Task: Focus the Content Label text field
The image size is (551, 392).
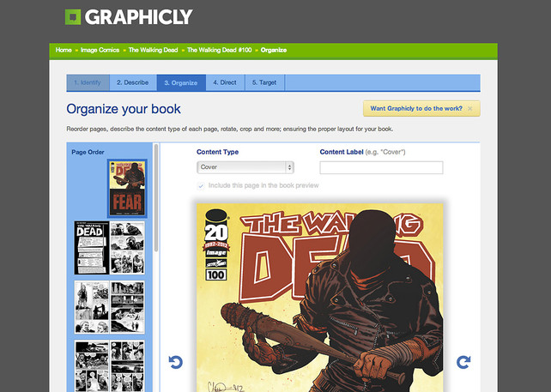Action: [381, 167]
